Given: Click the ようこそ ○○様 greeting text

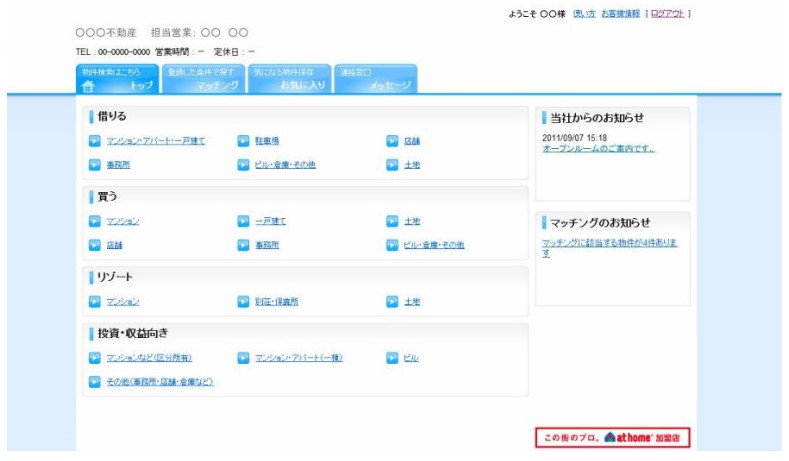Looking at the screenshot, I should [x=537, y=14].
